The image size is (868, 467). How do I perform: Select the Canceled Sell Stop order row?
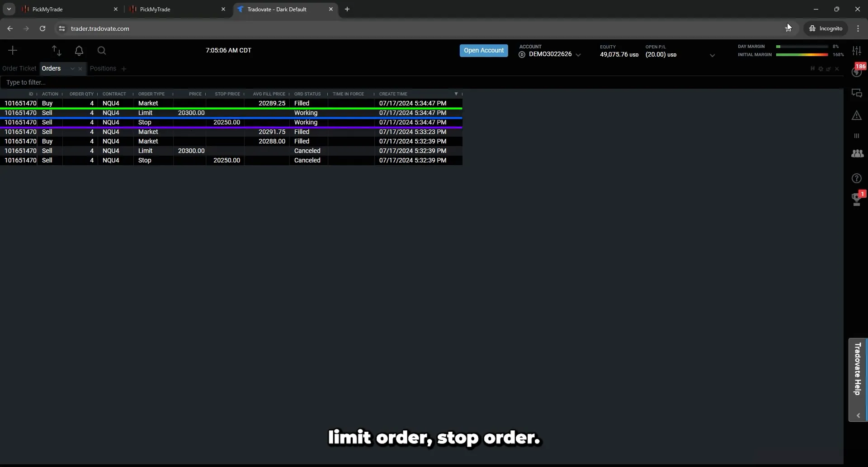231,160
